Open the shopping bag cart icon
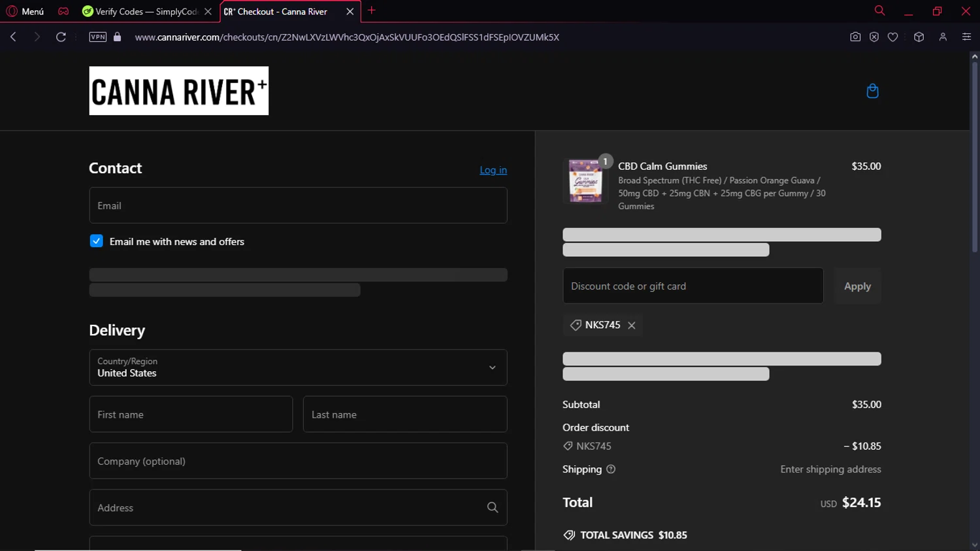 click(872, 91)
